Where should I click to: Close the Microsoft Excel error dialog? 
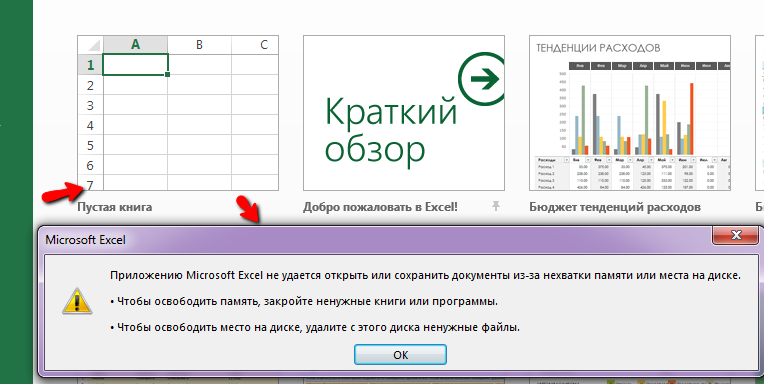(736, 236)
